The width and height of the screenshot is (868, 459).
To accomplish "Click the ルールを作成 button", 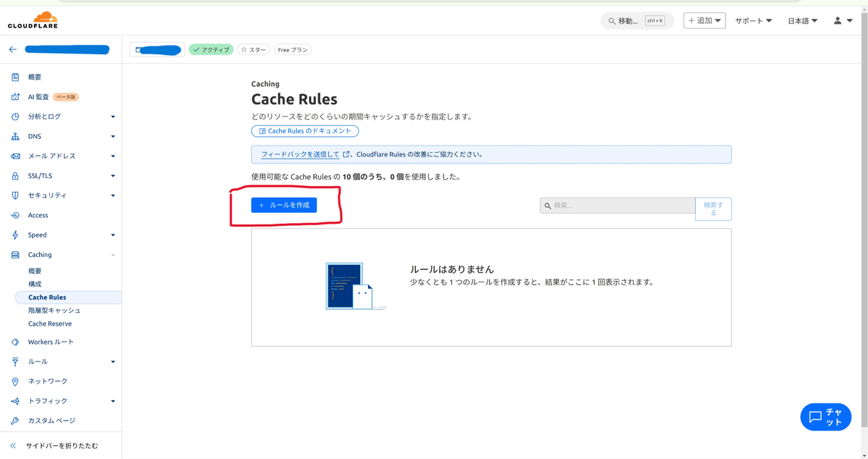I will click(x=284, y=206).
